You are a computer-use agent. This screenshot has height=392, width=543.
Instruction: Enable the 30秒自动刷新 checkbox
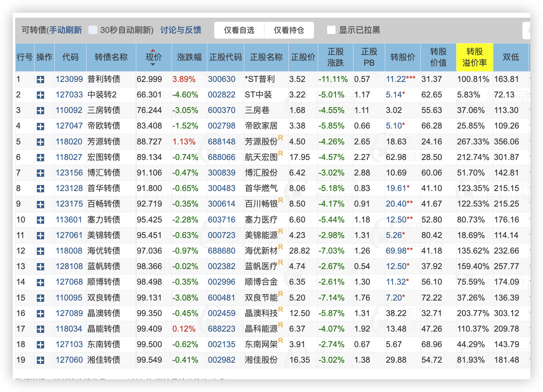click(x=93, y=30)
